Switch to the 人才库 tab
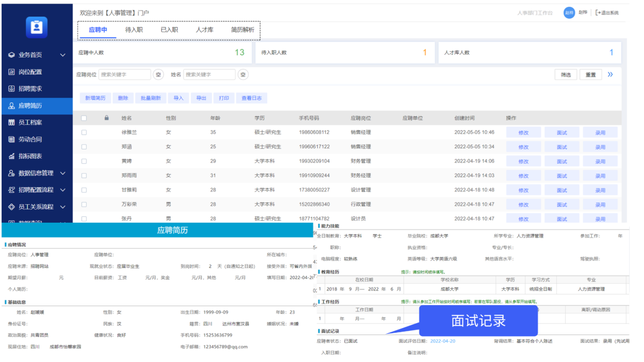 coord(204,30)
